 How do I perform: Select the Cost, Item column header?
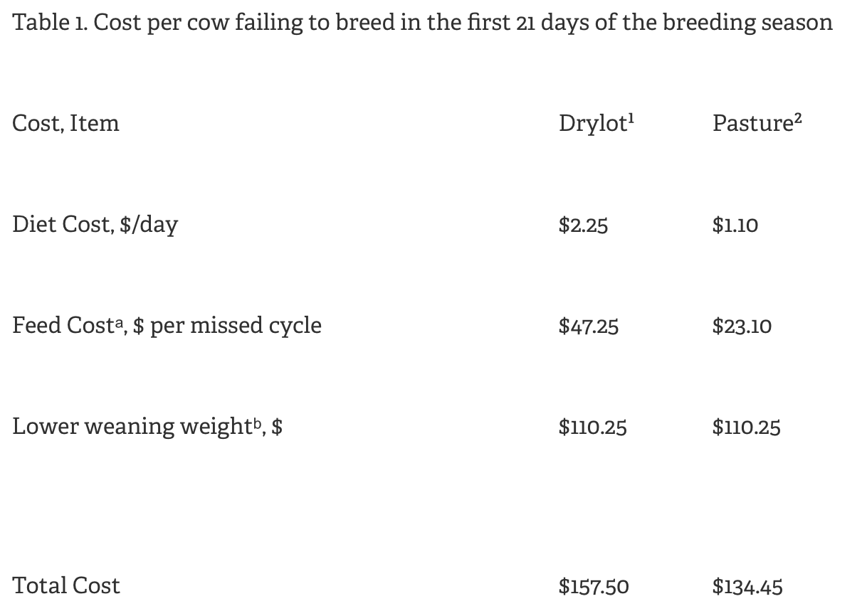(66, 124)
